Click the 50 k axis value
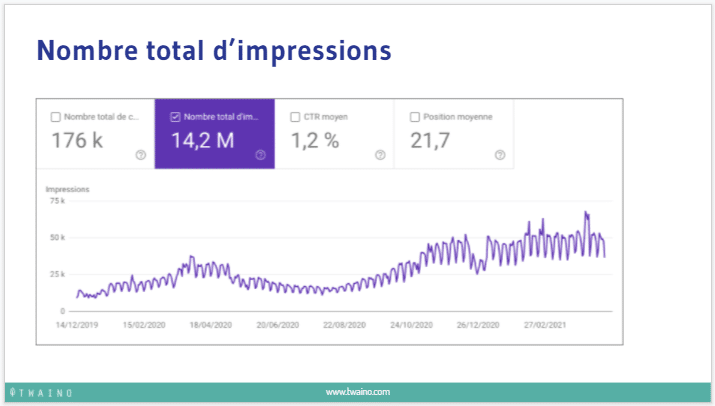 point(57,237)
